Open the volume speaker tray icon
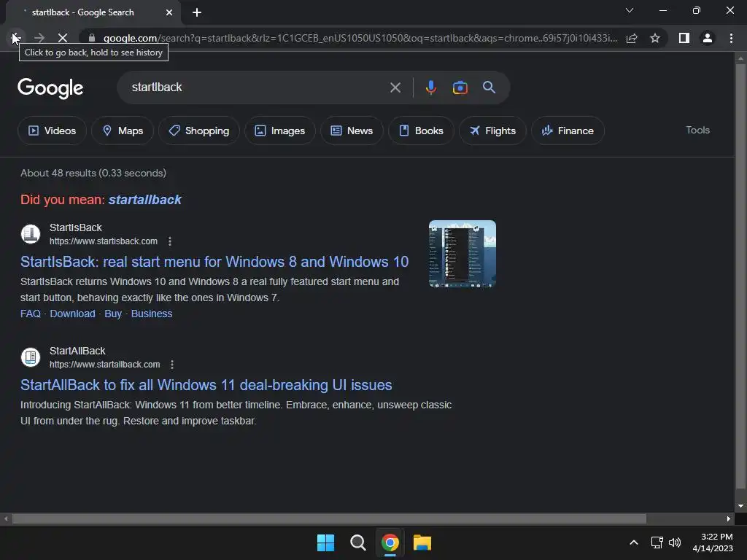The image size is (747, 560). tap(675, 542)
